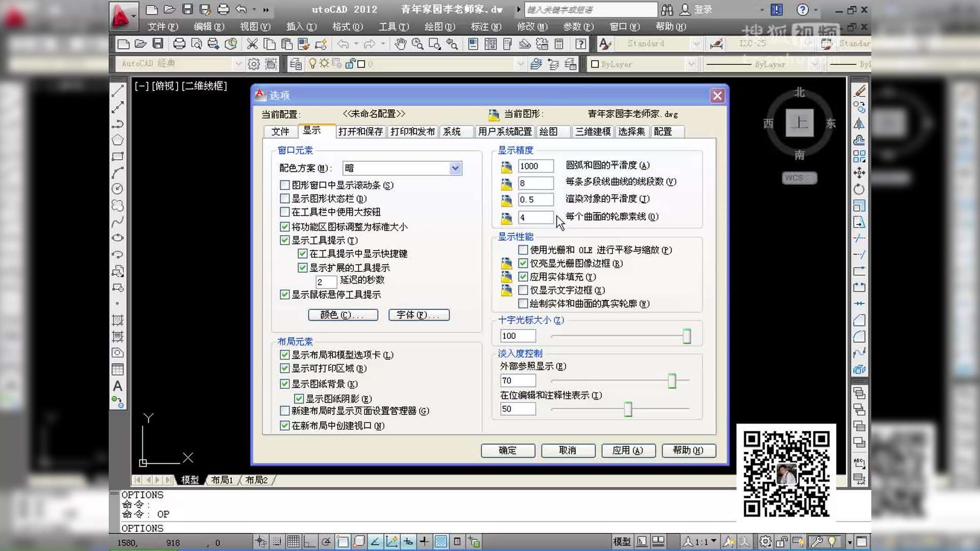Image resolution: width=980 pixels, height=551 pixels.
Task: Disable the 显示工具提示 checkbox
Action: click(285, 240)
